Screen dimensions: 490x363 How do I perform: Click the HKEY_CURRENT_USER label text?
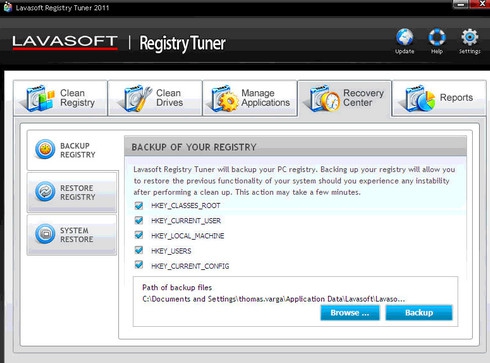[x=186, y=221]
